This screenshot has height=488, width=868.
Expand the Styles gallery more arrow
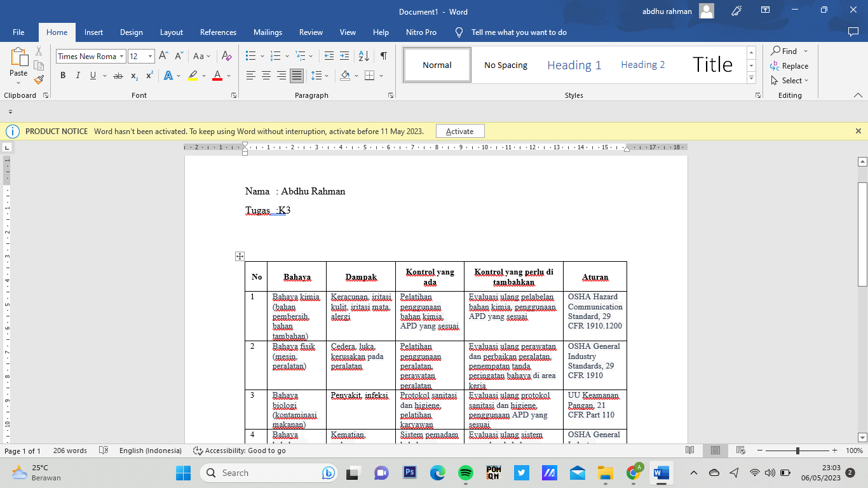coord(752,78)
